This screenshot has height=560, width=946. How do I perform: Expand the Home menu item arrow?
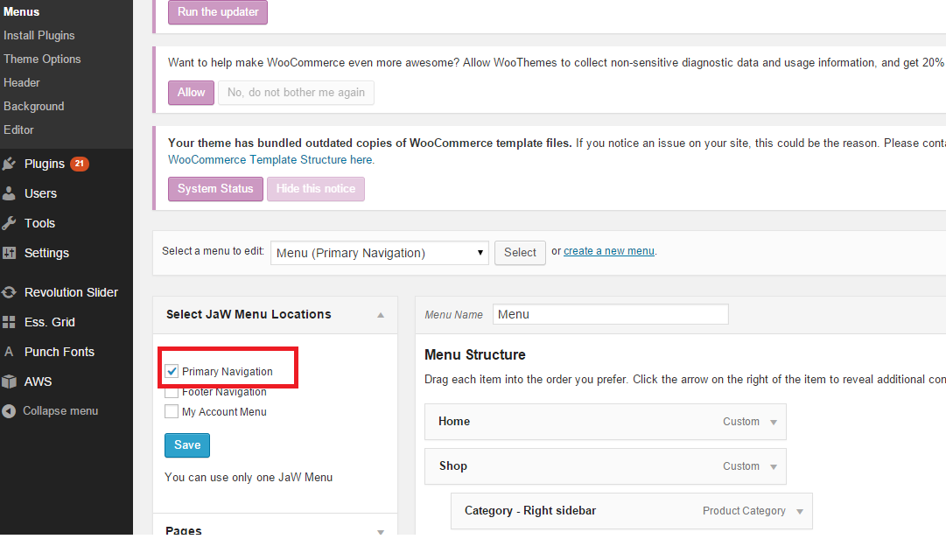[x=773, y=422]
